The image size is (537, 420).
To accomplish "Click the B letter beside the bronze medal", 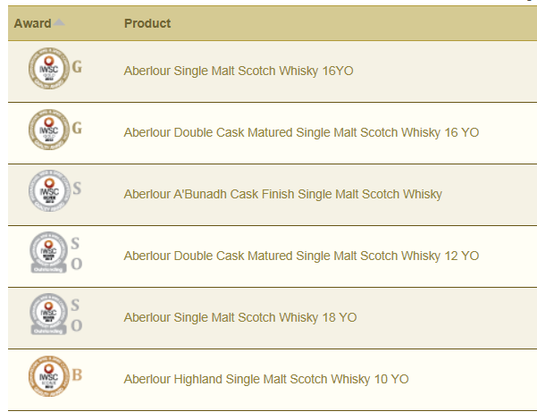I will (x=77, y=375).
